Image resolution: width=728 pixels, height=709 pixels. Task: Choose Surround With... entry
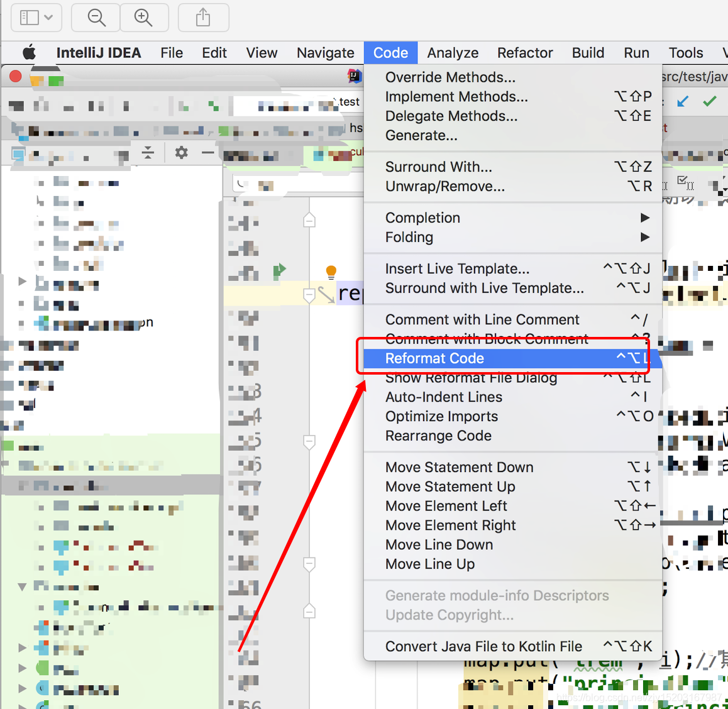(x=512, y=167)
